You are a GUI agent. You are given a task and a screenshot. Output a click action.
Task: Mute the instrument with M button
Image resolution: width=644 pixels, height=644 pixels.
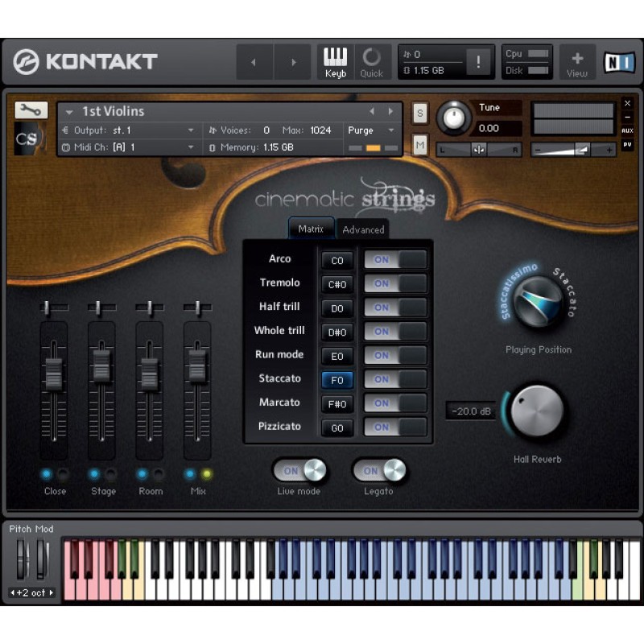pyautogui.click(x=420, y=145)
